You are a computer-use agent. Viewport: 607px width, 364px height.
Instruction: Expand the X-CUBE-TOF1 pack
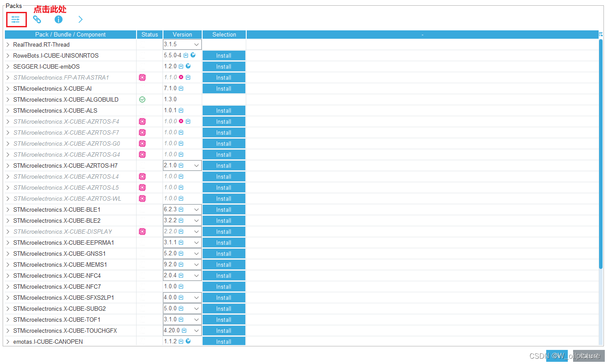(8, 320)
